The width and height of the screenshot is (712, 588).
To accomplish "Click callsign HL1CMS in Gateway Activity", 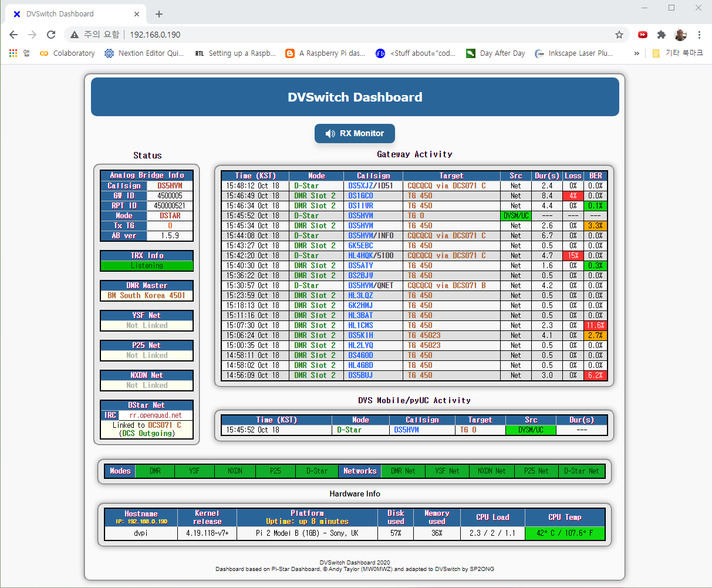I will point(360,325).
